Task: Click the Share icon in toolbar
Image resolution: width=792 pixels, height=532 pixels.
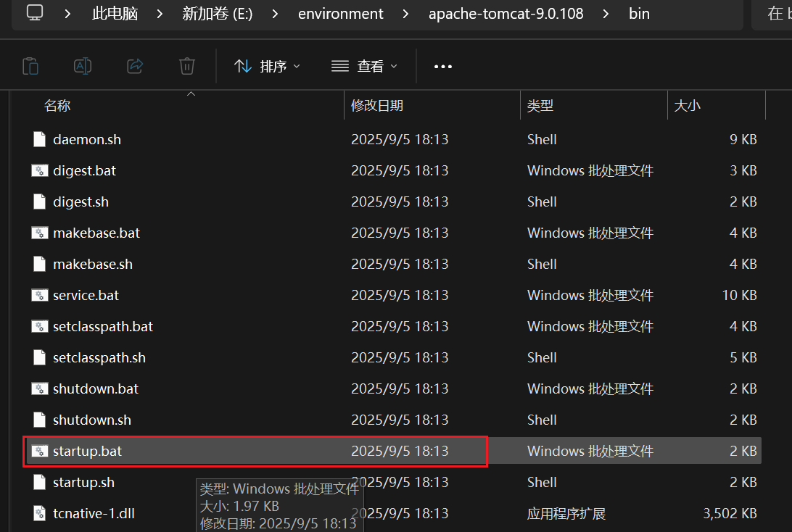Action: pos(135,66)
